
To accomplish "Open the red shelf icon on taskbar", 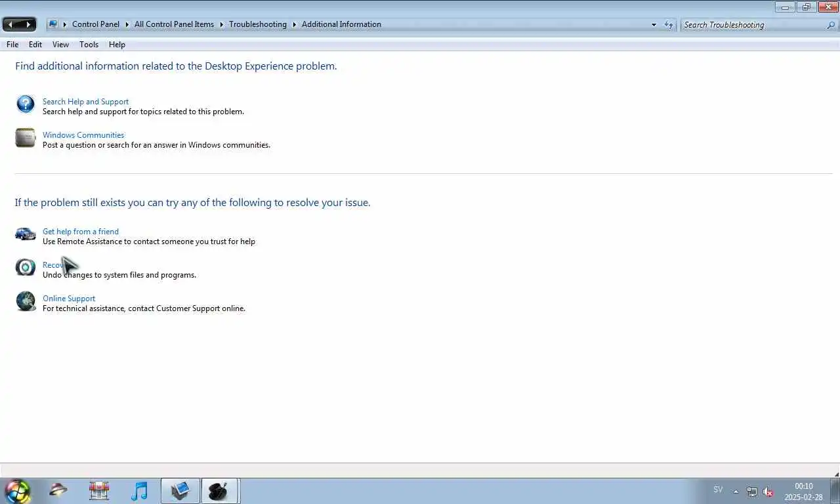I will click(99, 491).
